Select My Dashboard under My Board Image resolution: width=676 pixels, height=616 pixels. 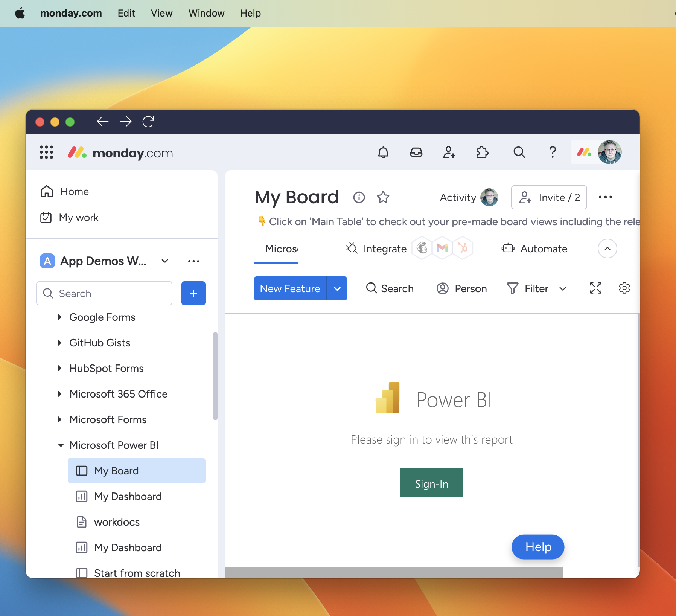click(128, 496)
